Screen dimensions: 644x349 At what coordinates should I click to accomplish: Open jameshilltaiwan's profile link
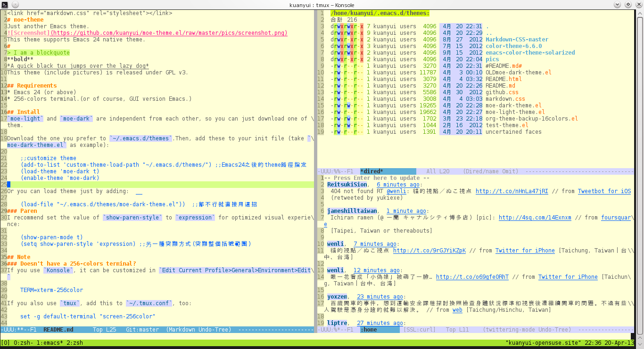[352, 211]
